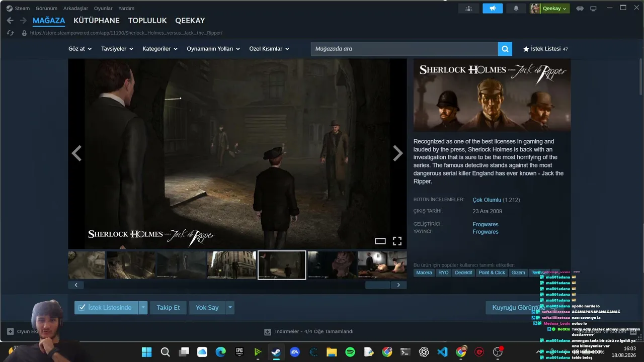Switch to the QEEKAY profile tab
This screenshot has height=362, width=644.
[x=190, y=21]
